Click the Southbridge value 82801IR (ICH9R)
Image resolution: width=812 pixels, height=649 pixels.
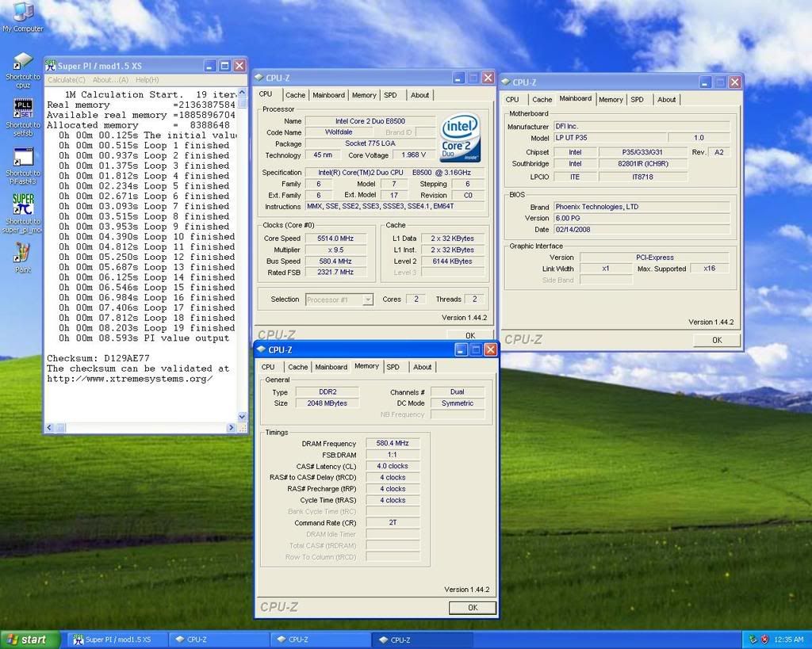[x=642, y=163]
